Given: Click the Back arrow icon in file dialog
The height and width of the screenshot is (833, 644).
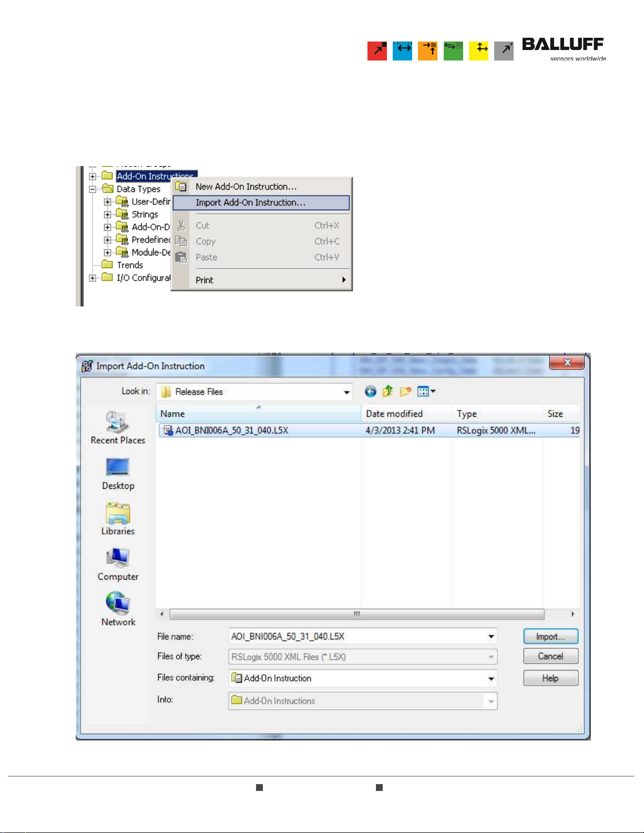Looking at the screenshot, I should coord(370,392).
